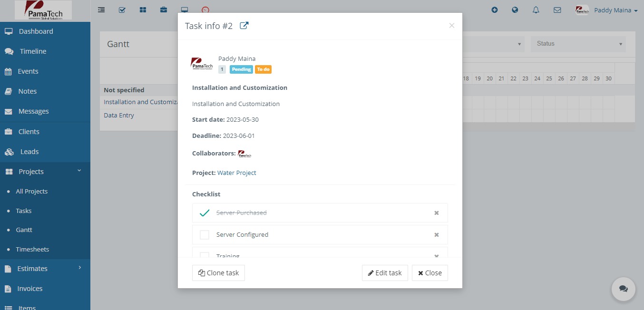Open task in new window icon
Screen dimensions: 644x310
[244, 26]
